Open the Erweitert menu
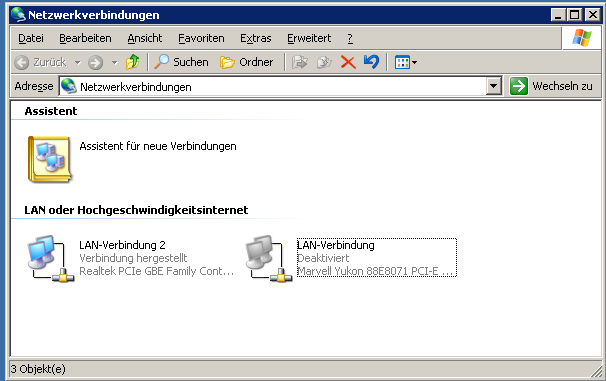This screenshot has width=606, height=381. click(x=309, y=38)
